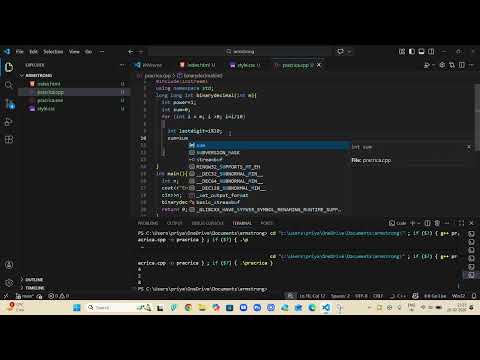Click open changes icon in editor toolbar
Viewport: 480px width, 360px height.
pyautogui.click(x=452, y=65)
